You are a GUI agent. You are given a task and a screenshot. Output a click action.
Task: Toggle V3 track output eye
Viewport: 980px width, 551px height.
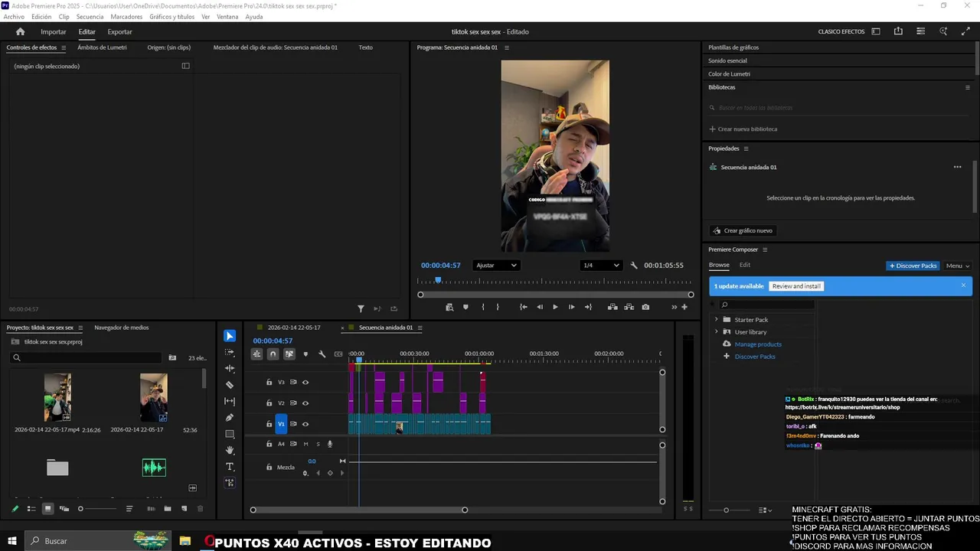305,382
